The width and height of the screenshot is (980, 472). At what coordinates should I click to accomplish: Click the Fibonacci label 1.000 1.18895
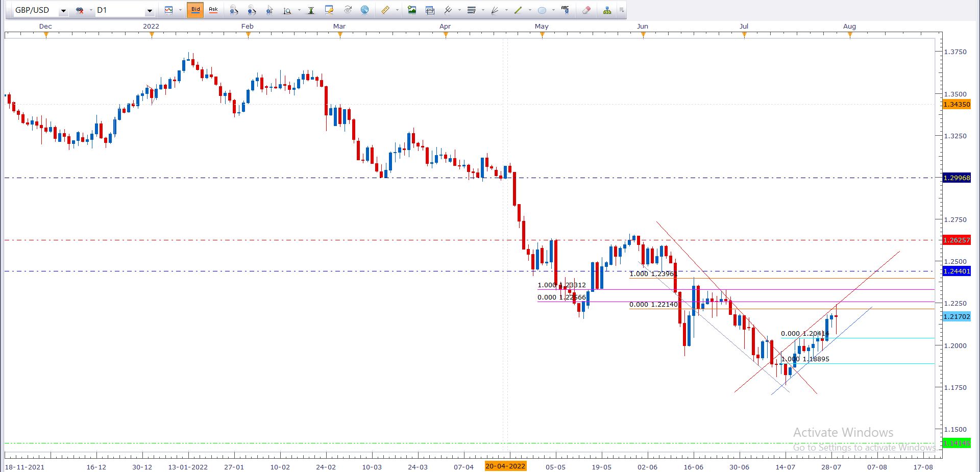point(805,359)
